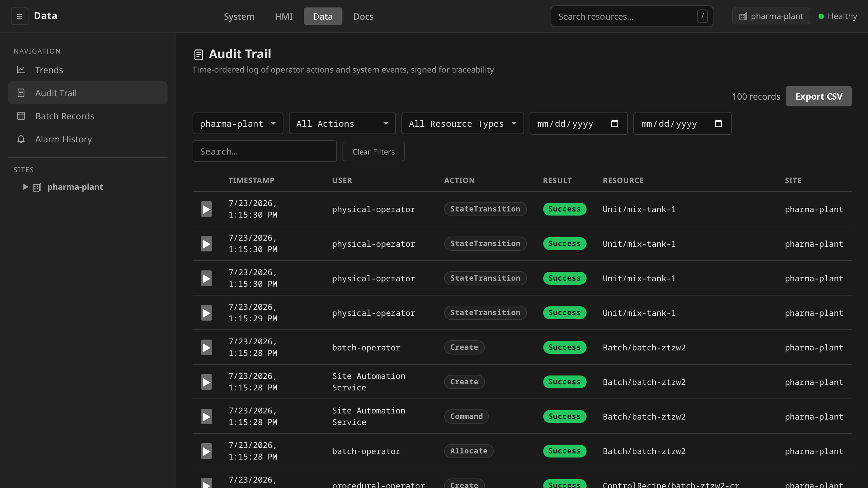868x488 pixels.
Task: Go to Alarm History in the navigation
Action: pos(88,139)
